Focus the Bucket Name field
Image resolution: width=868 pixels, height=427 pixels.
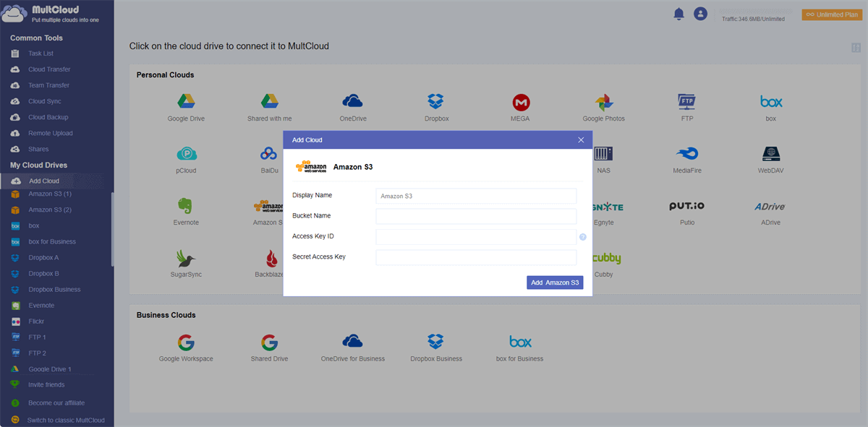pos(476,216)
